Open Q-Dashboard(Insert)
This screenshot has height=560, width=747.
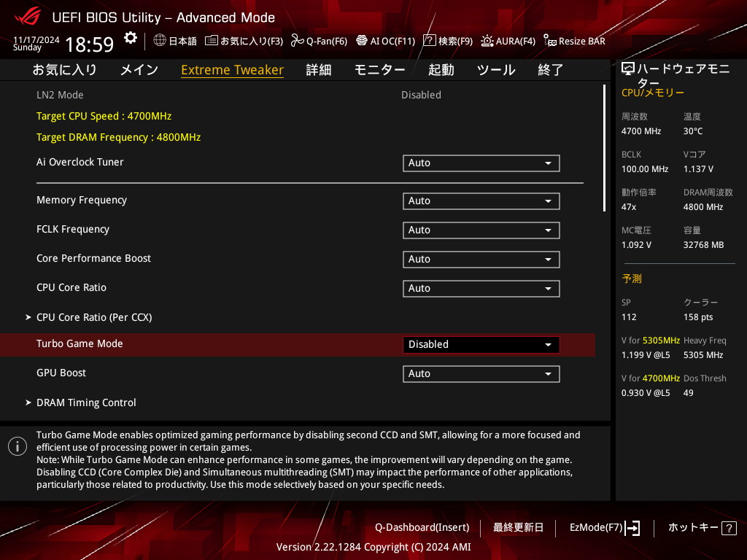coord(422,528)
